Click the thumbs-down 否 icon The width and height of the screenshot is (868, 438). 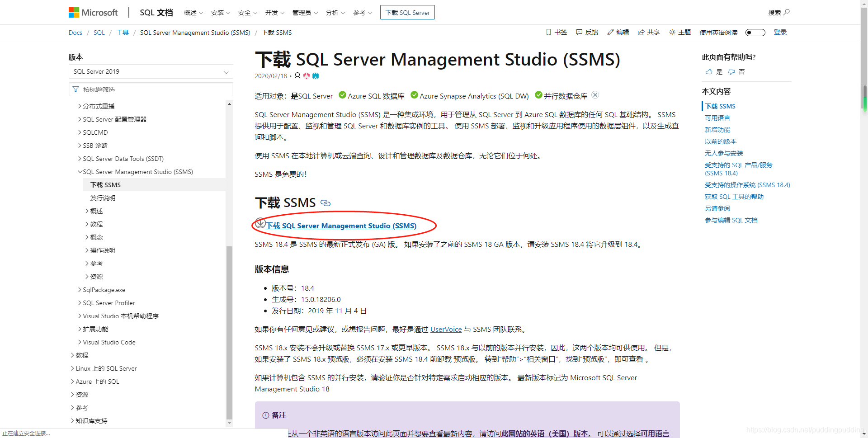tap(731, 71)
